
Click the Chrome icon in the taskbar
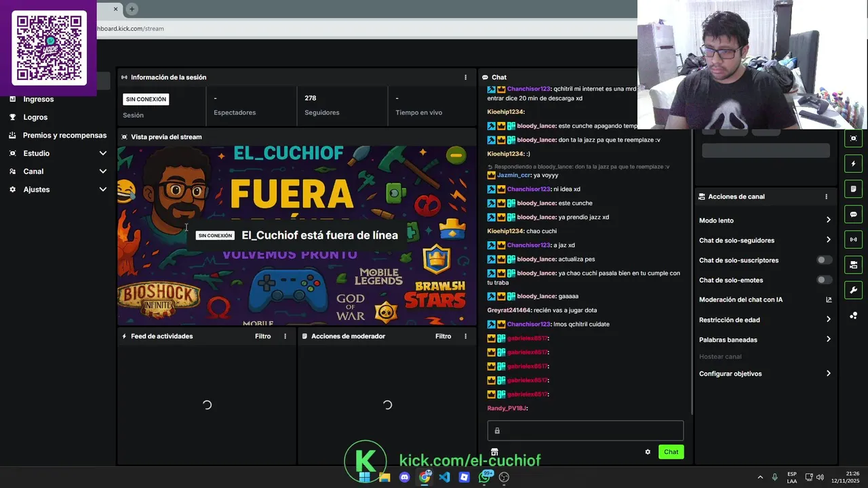coord(425,477)
